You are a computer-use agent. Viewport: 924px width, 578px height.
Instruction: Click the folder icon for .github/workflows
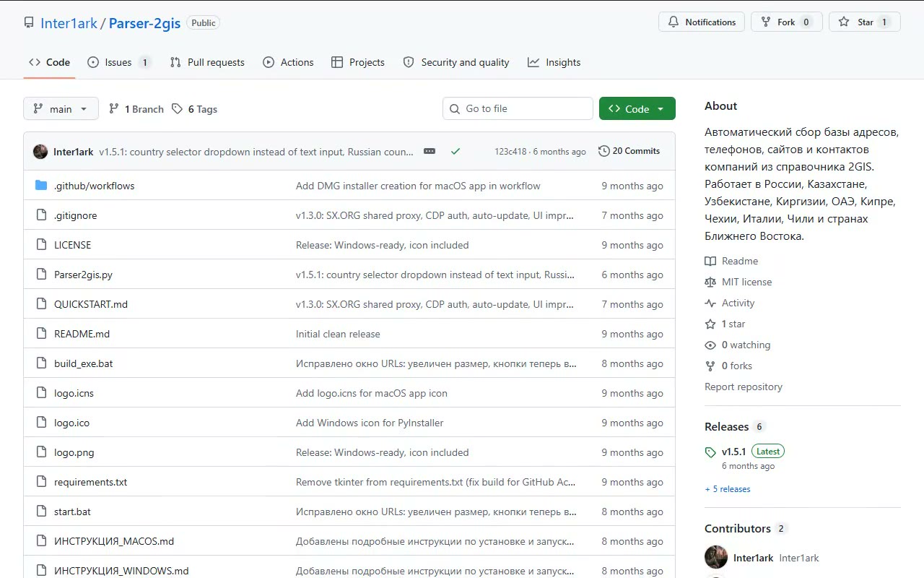point(41,186)
